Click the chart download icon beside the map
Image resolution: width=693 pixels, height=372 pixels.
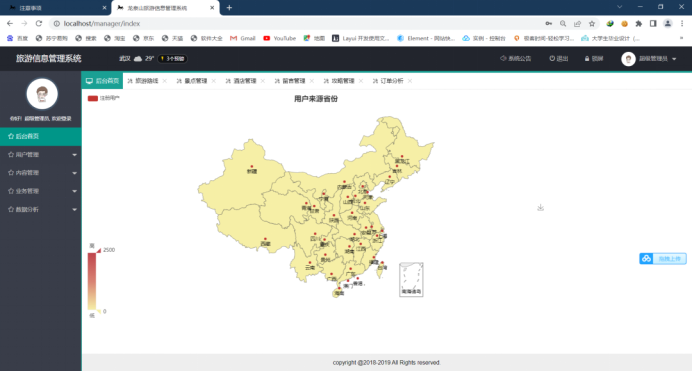point(540,207)
